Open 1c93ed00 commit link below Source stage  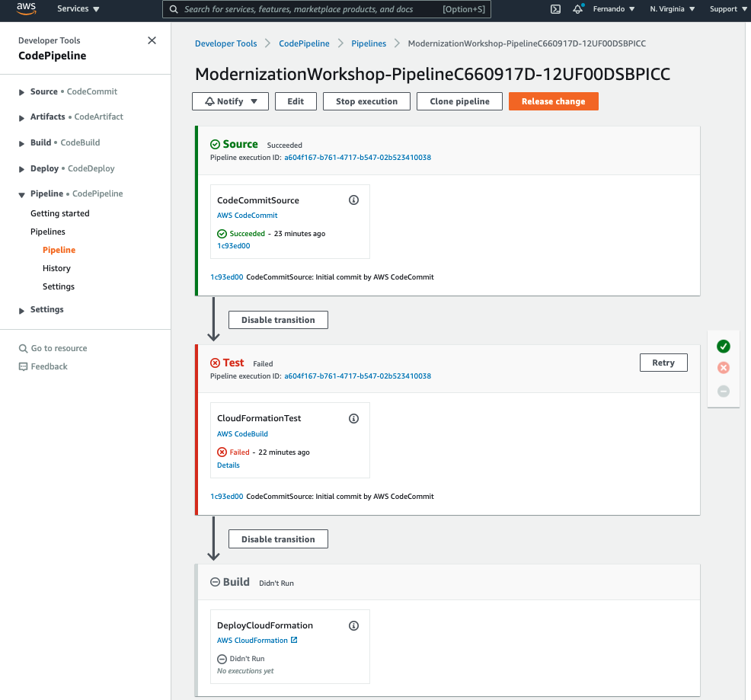point(226,277)
